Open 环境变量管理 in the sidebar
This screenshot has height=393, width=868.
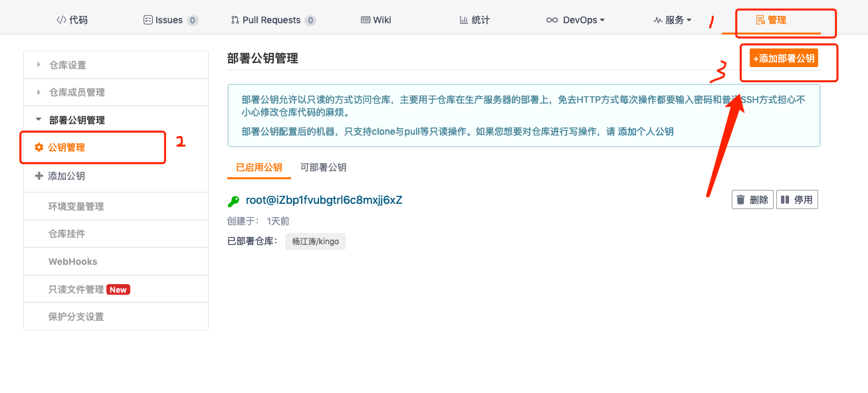point(116,206)
